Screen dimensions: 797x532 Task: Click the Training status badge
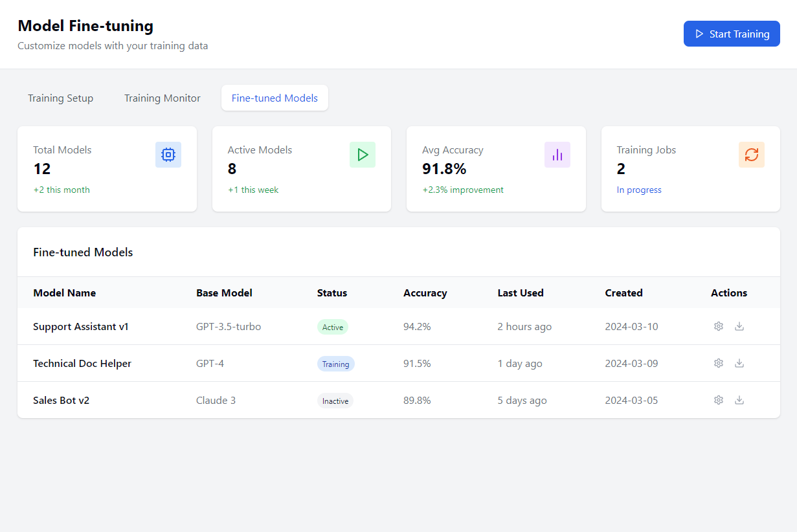[335, 364]
